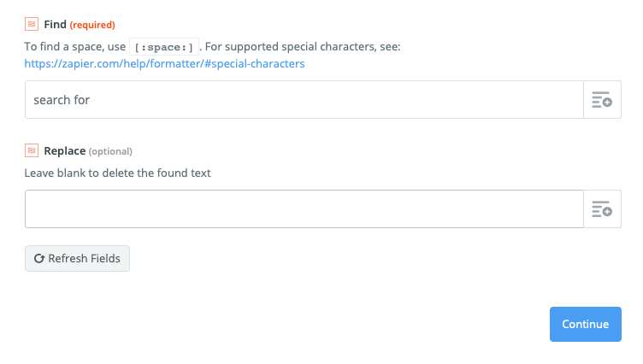643x364 pixels.
Task: Click the blue Continue button
Action: (586, 324)
